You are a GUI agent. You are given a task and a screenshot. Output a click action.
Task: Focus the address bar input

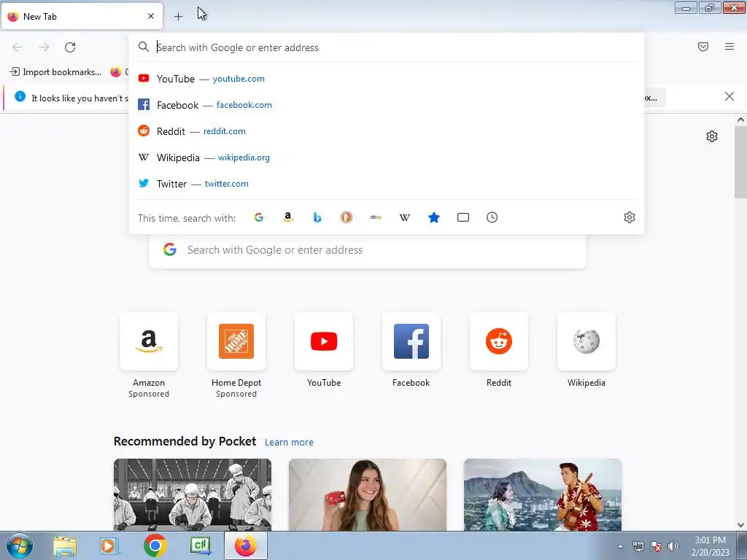(x=386, y=47)
